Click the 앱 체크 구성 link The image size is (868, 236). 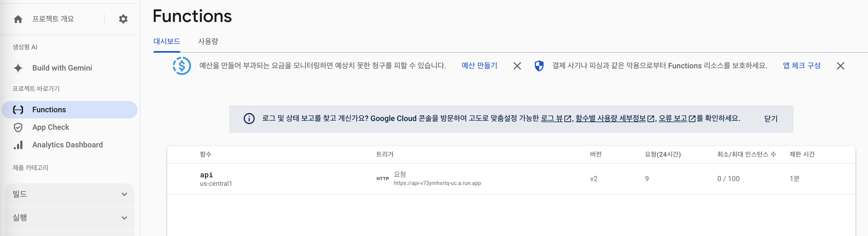(802, 66)
